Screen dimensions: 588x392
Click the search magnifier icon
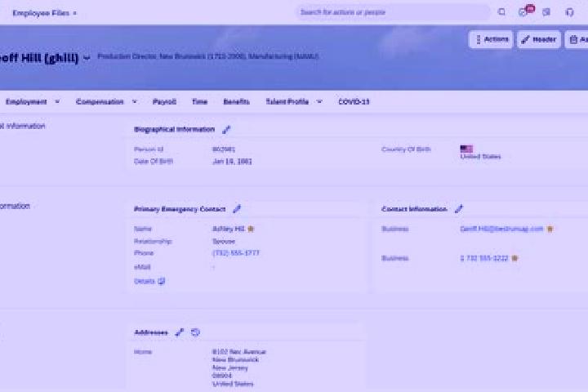(501, 12)
